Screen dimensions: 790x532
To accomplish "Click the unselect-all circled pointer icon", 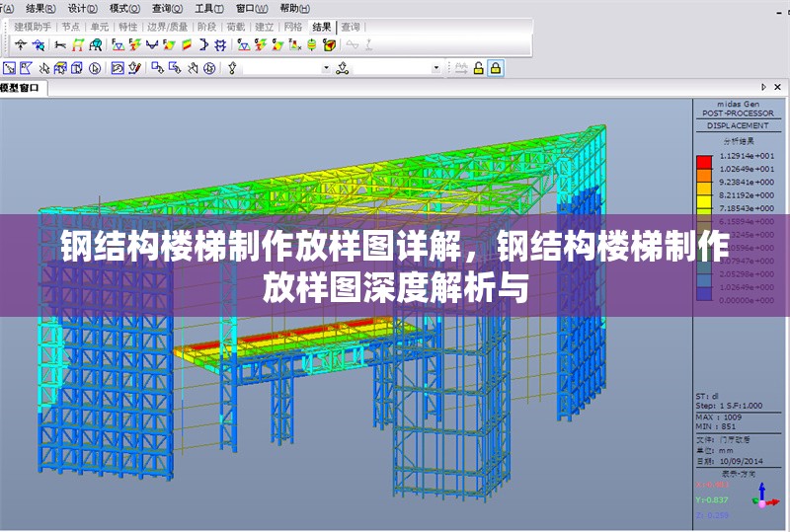I will [x=209, y=68].
